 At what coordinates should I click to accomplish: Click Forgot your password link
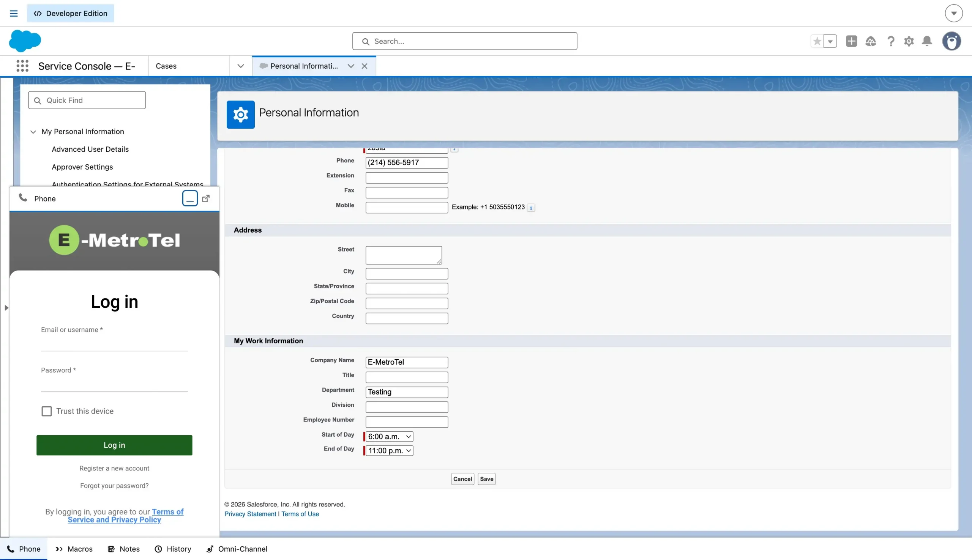[x=114, y=485]
